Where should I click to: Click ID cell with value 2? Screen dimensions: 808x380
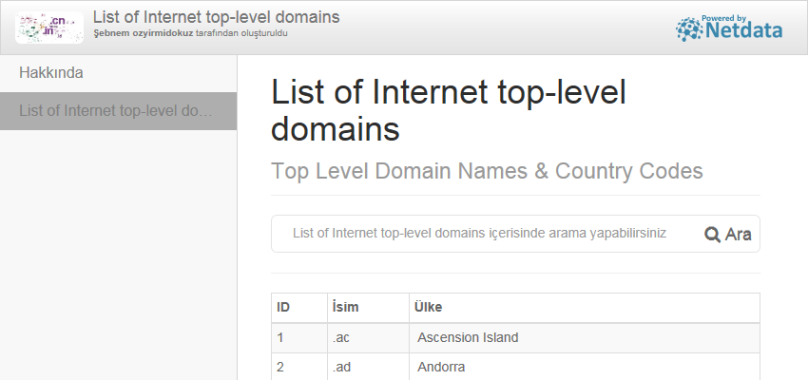pyautogui.click(x=299, y=367)
